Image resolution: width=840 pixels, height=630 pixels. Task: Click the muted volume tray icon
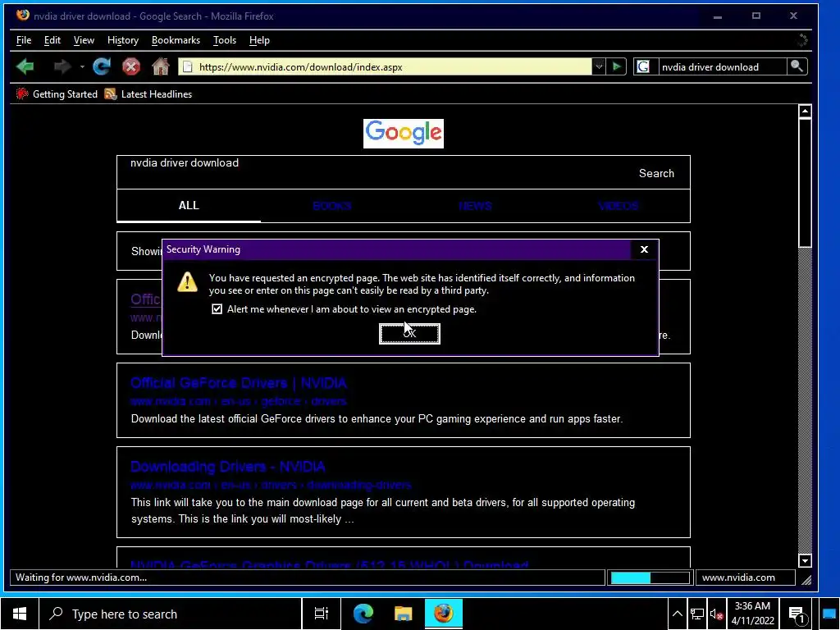(x=716, y=614)
